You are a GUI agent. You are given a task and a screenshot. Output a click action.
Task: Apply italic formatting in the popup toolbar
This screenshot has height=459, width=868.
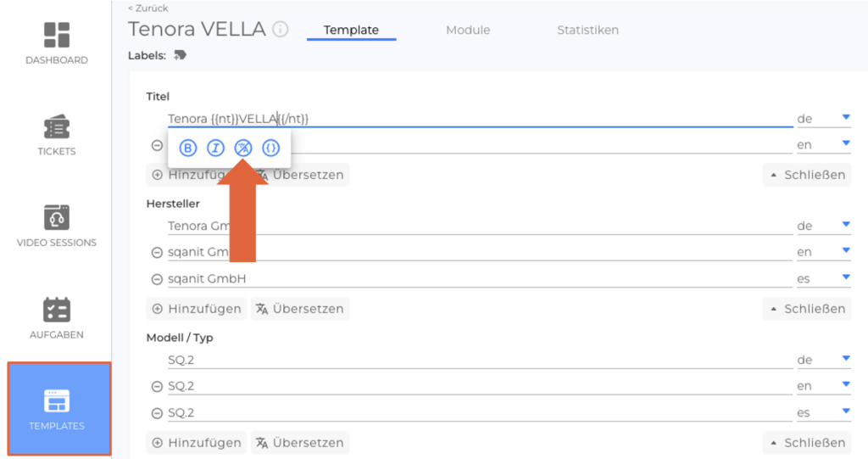(x=216, y=148)
